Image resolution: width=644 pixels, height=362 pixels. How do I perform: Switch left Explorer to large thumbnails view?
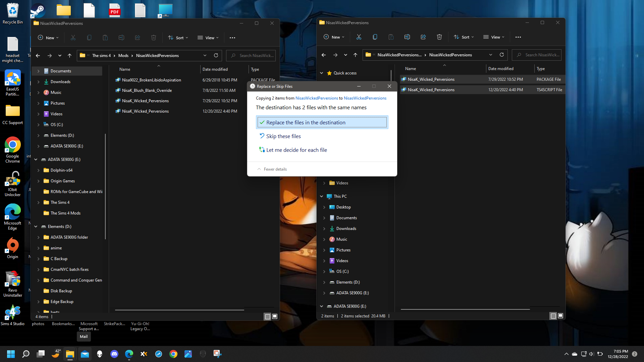[275, 316]
